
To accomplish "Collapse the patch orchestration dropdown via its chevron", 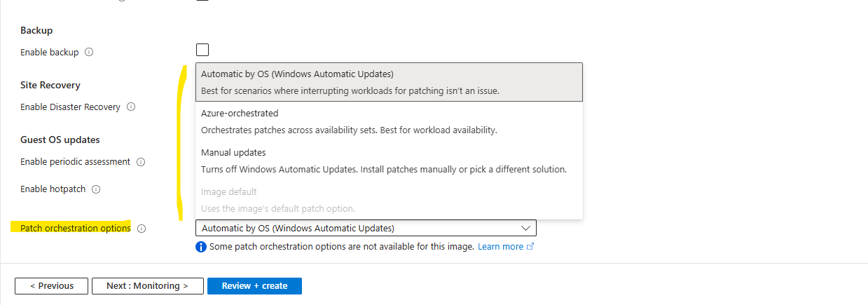I will (x=525, y=228).
